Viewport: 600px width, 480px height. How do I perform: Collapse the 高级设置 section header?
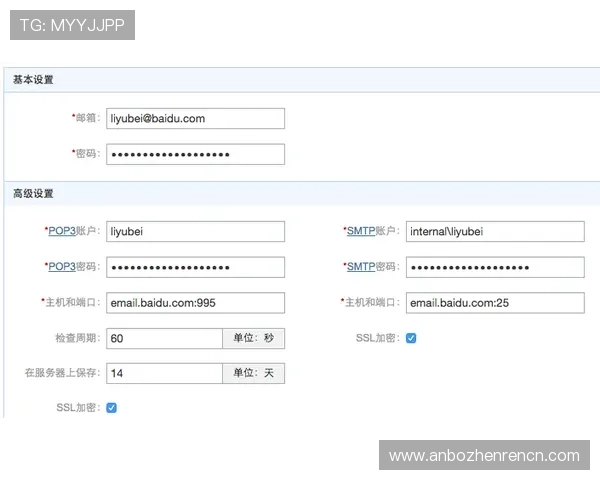pyautogui.click(x=34, y=193)
